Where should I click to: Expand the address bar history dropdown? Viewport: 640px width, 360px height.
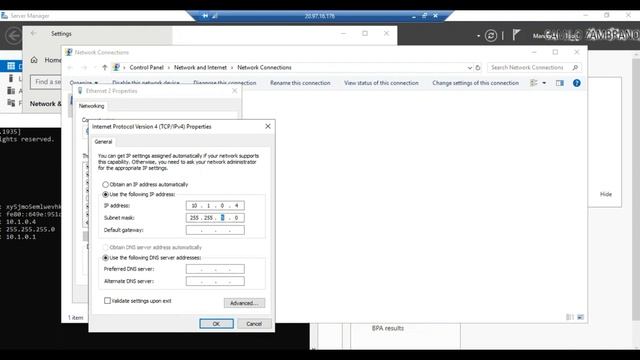[470, 68]
